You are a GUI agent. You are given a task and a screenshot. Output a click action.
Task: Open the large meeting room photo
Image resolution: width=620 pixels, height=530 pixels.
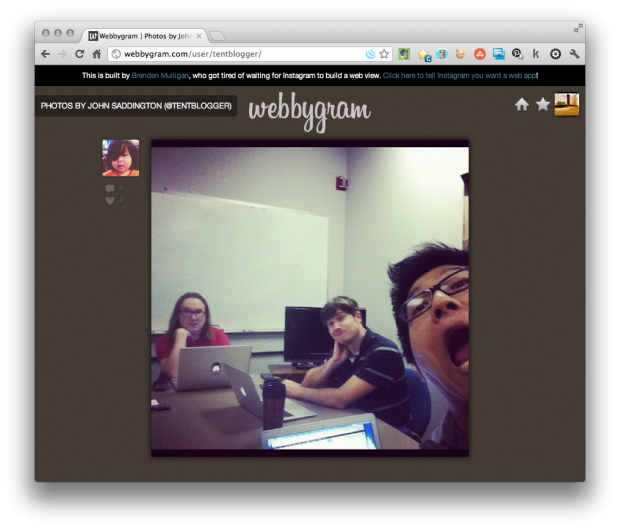point(310,298)
